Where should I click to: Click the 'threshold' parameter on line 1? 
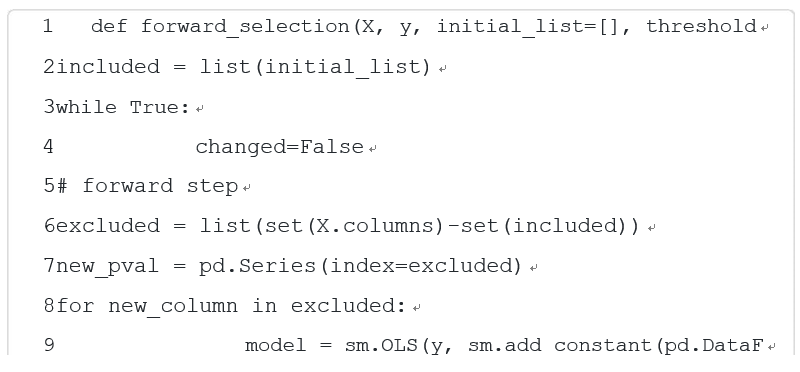click(702, 26)
